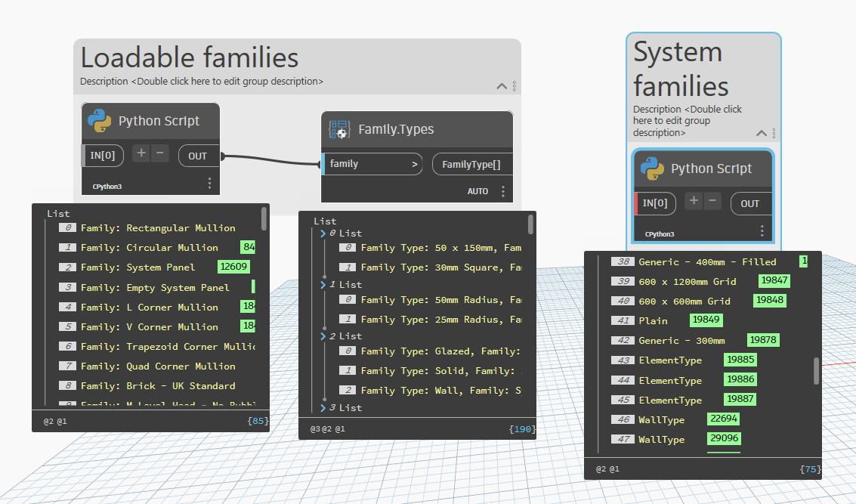Select 'Family: Empty System Panel' list item

[155, 287]
